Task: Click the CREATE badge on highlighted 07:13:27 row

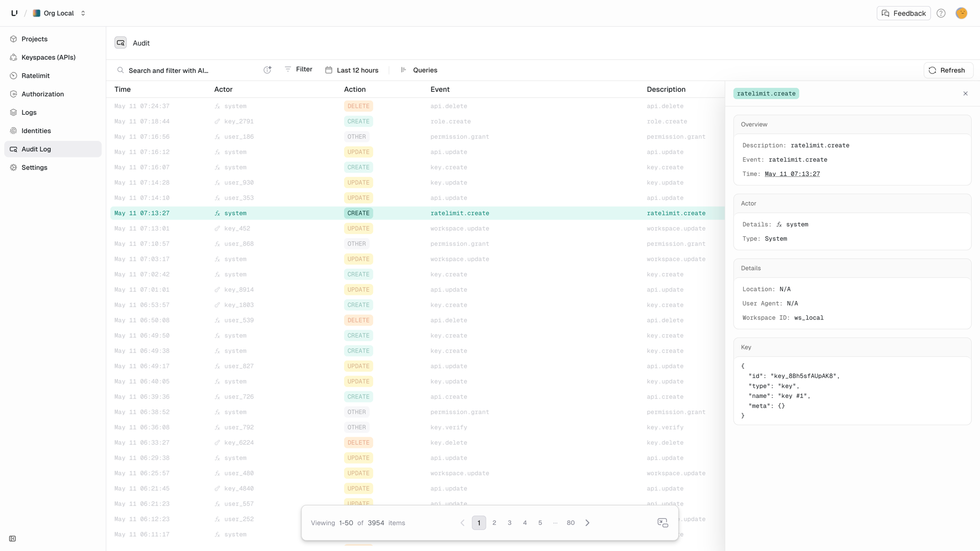Action: coord(358,213)
